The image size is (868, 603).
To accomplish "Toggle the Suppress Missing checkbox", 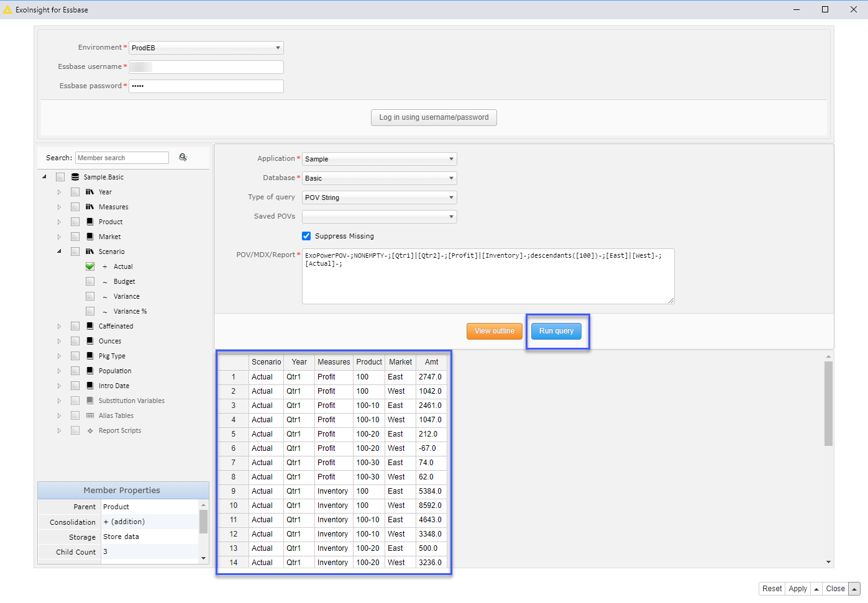I will [x=306, y=236].
